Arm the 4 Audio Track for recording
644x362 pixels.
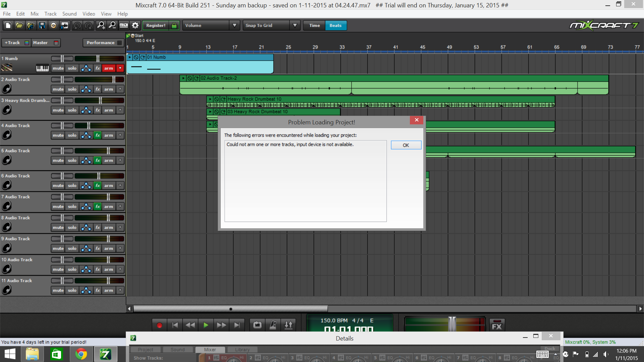[109, 135]
